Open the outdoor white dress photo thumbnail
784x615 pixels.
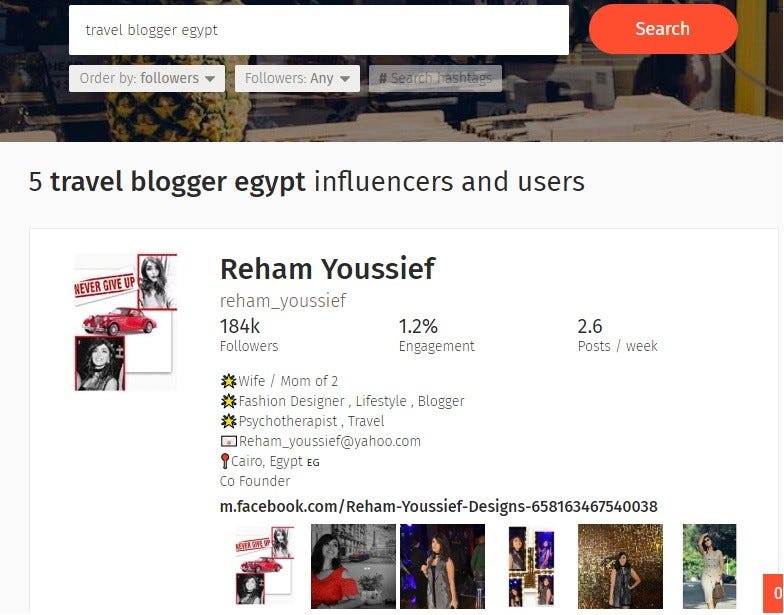[710, 566]
